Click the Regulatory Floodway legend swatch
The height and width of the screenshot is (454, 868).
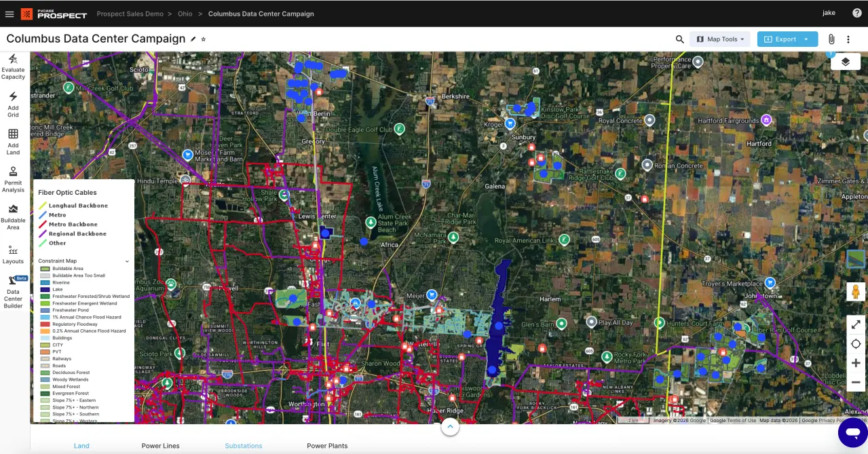point(45,324)
